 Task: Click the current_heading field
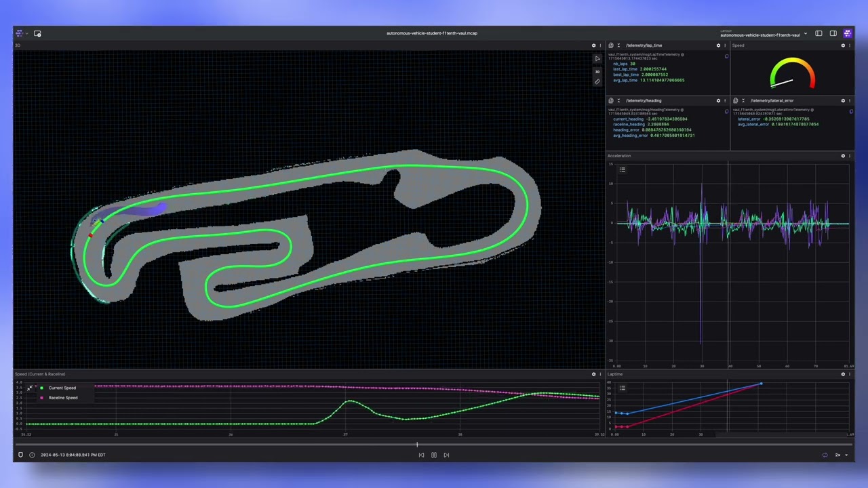(x=650, y=119)
